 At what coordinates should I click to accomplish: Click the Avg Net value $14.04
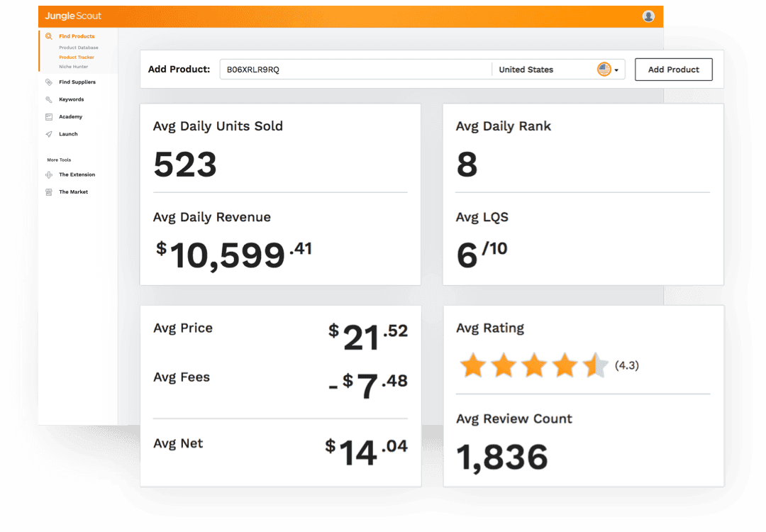coord(367,452)
